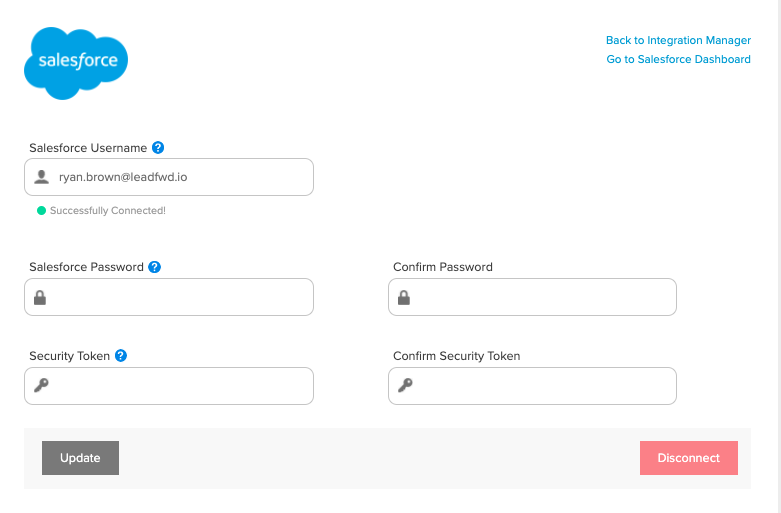Open help icon next to Salesforce Username
Viewport: 781px width, 513px height.
[x=158, y=147]
